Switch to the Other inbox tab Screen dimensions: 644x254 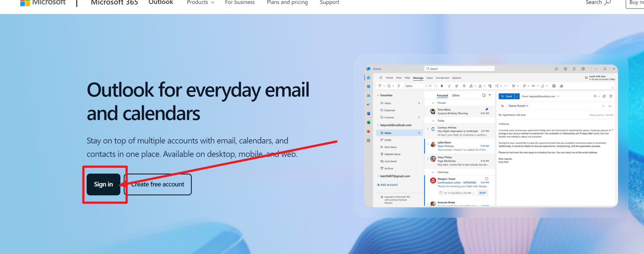(x=456, y=95)
